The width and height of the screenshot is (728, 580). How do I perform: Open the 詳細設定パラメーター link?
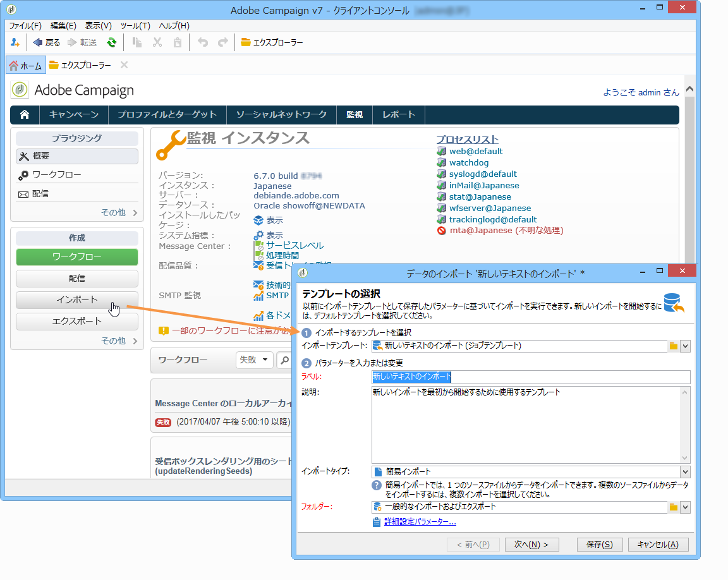tap(420, 522)
